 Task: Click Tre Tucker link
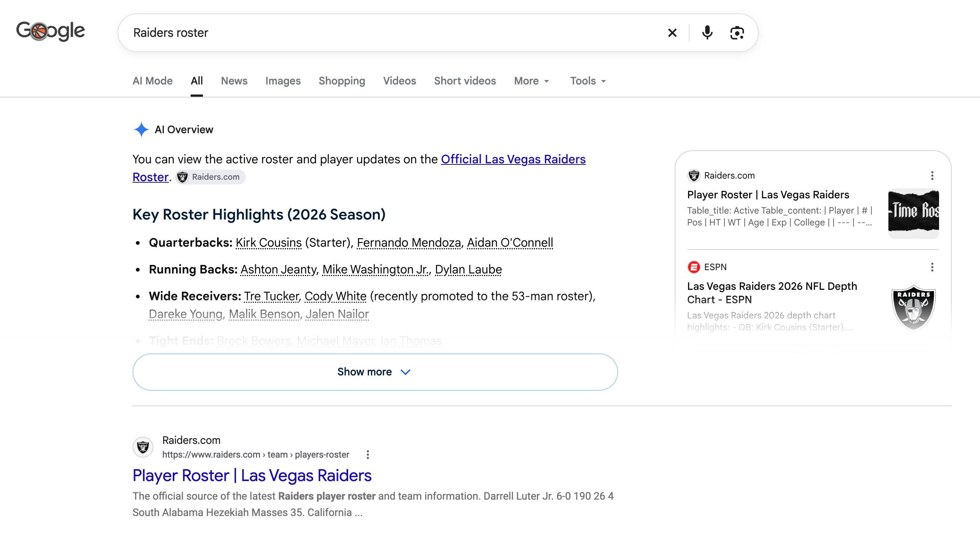tap(272, 296)
